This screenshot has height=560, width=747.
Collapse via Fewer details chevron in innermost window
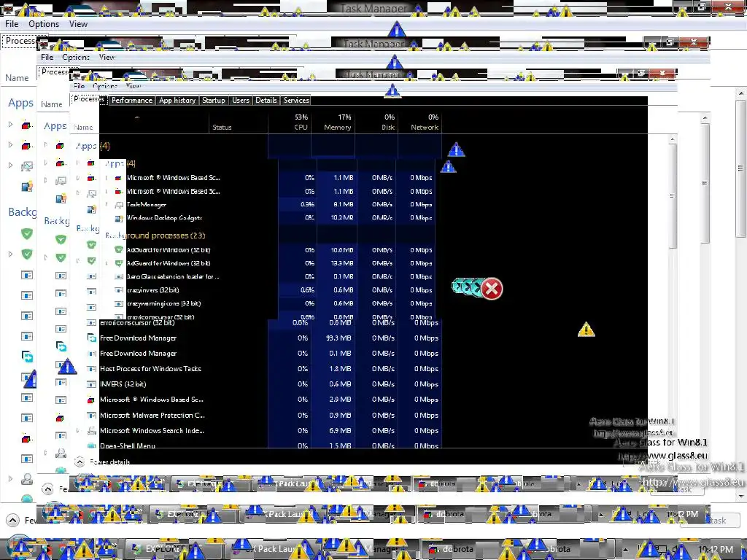[x=80, y=462]
